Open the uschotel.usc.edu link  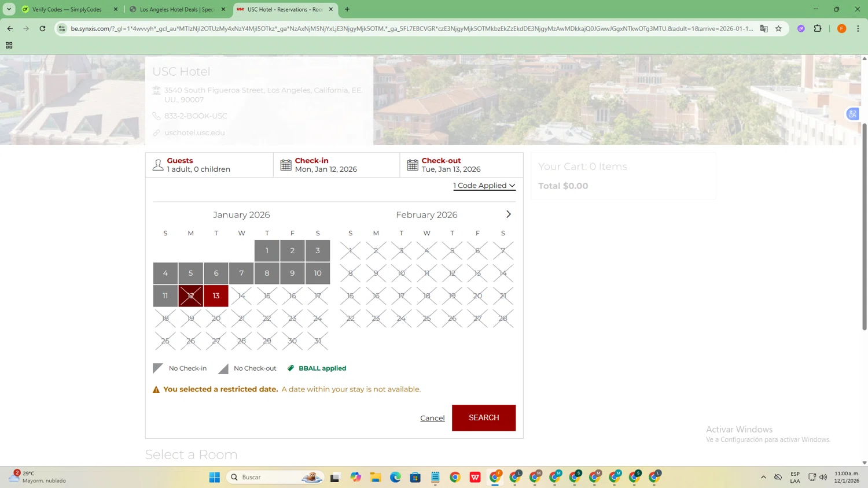(194, 133)
